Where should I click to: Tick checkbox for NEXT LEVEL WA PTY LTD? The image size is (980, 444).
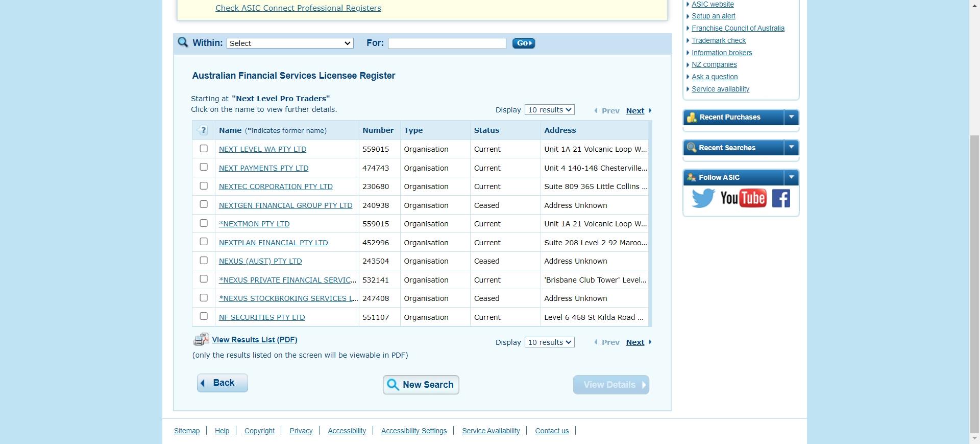tap(204, 149)
